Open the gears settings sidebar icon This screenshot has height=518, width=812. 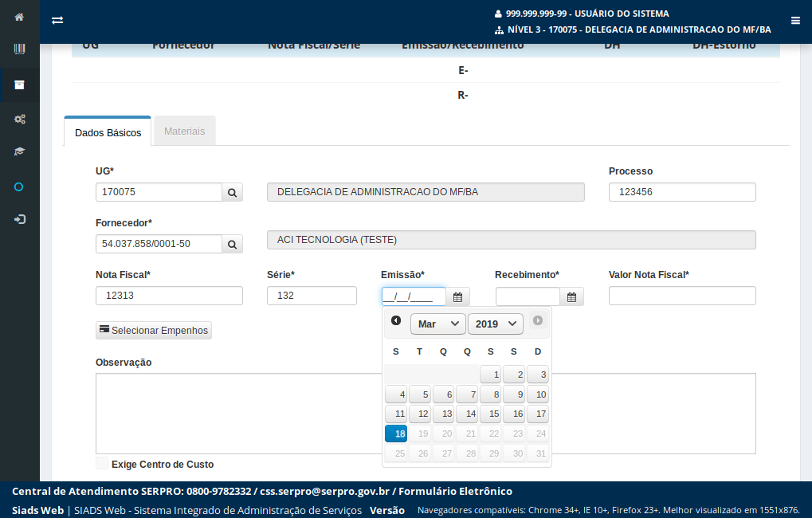coord(19,120)
